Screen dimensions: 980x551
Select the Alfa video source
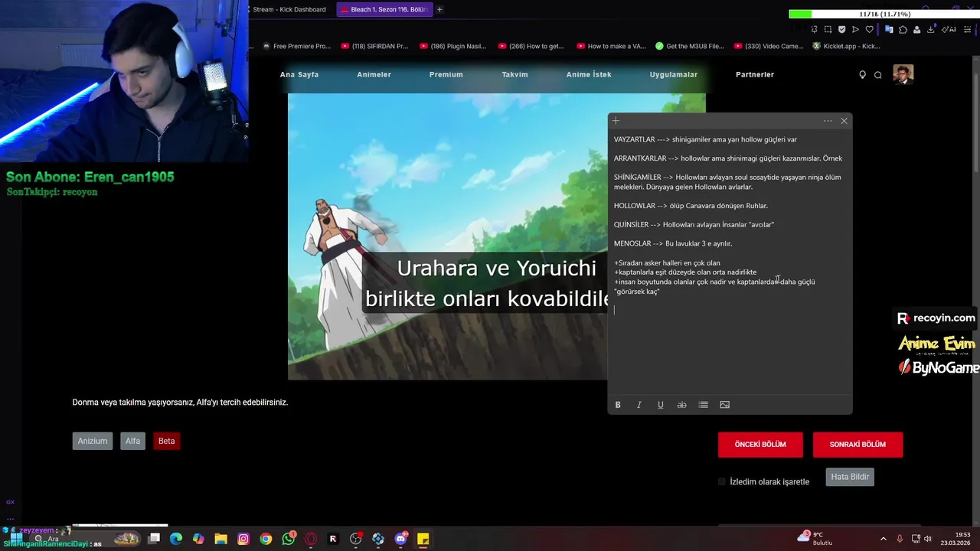click(132, 441)
